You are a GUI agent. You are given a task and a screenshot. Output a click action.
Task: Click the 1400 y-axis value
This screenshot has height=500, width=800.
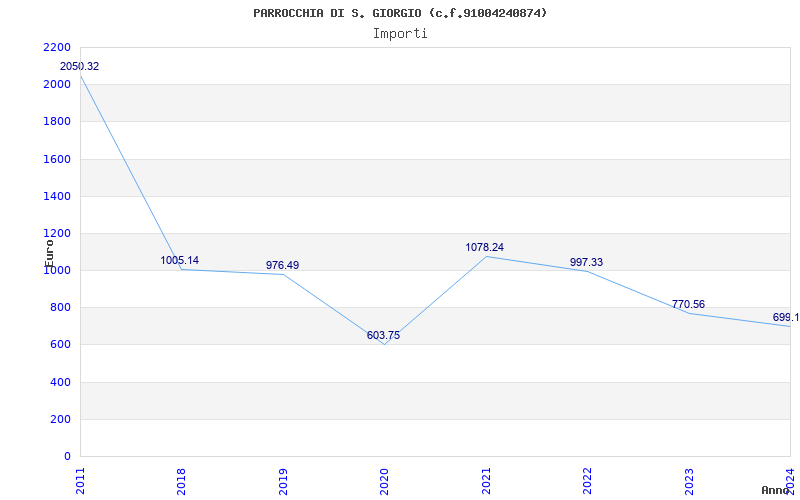(57, 196)
